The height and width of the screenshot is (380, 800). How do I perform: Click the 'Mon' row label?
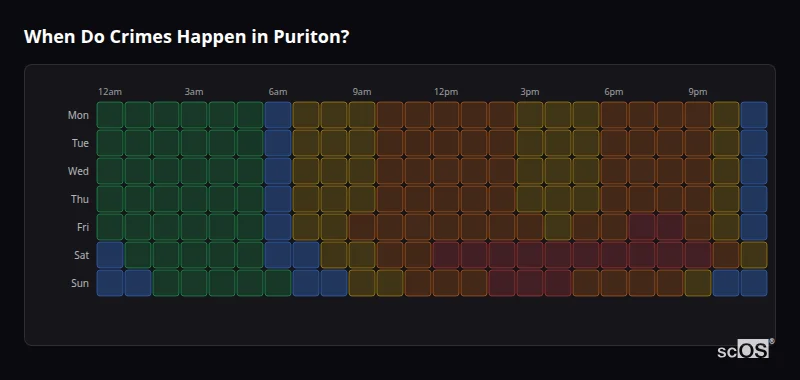click(x=78, y=115)
